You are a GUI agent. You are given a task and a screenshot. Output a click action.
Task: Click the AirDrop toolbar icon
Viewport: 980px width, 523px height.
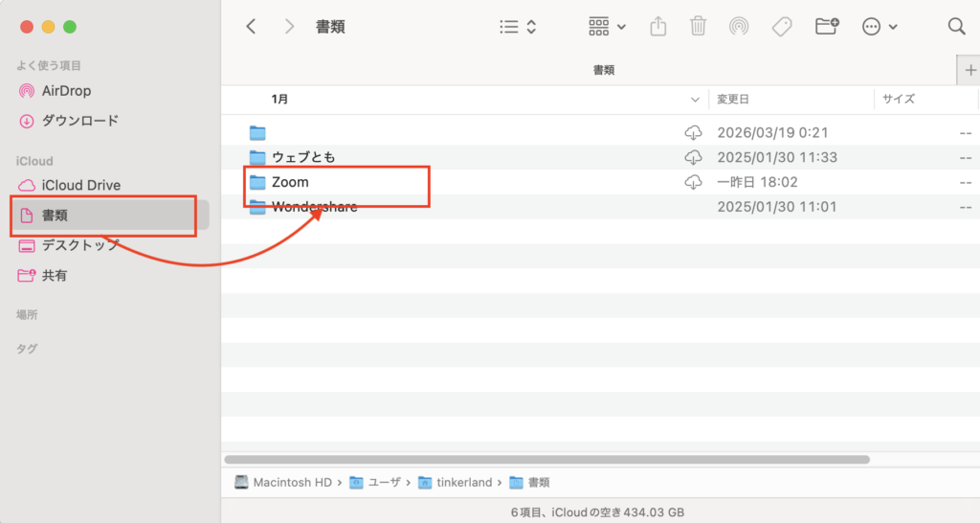pyautogui.click(x=738, y=27)
